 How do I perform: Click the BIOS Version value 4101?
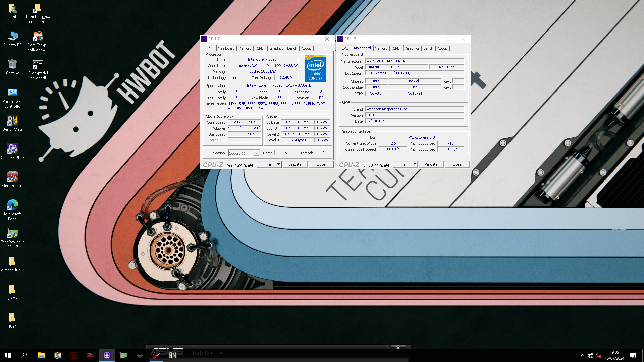[x=415, y=115]
